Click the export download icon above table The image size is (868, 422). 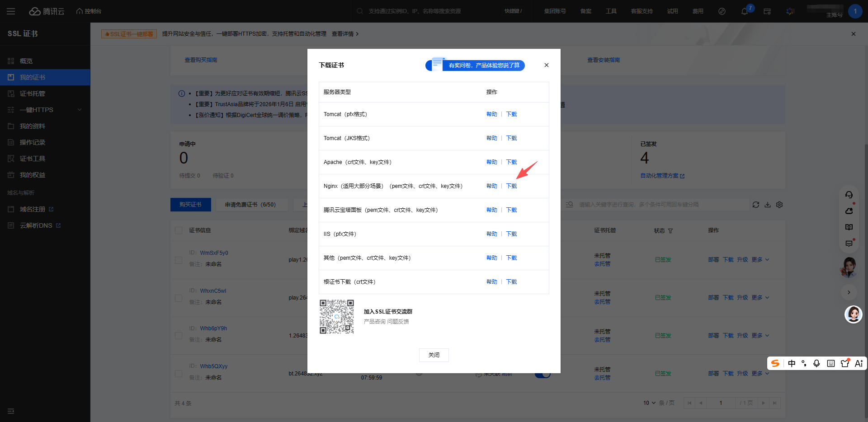coord(768,205)
